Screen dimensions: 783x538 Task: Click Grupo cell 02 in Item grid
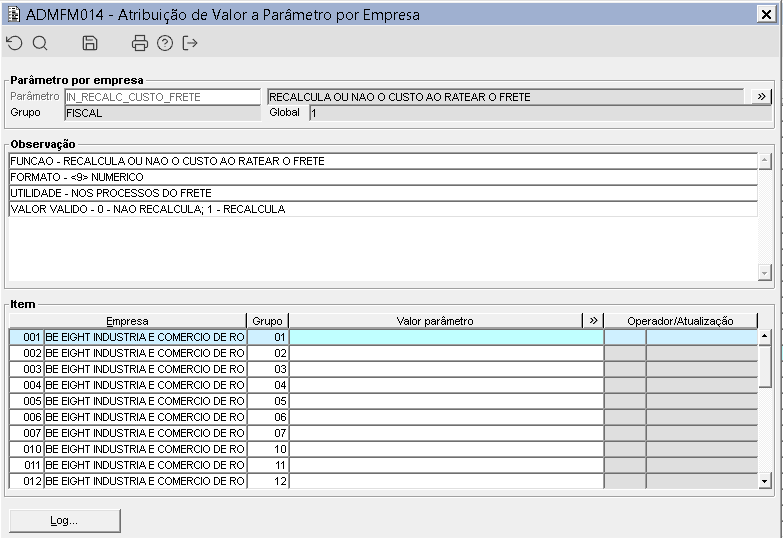pyautogui.click(x=268, y=353)
